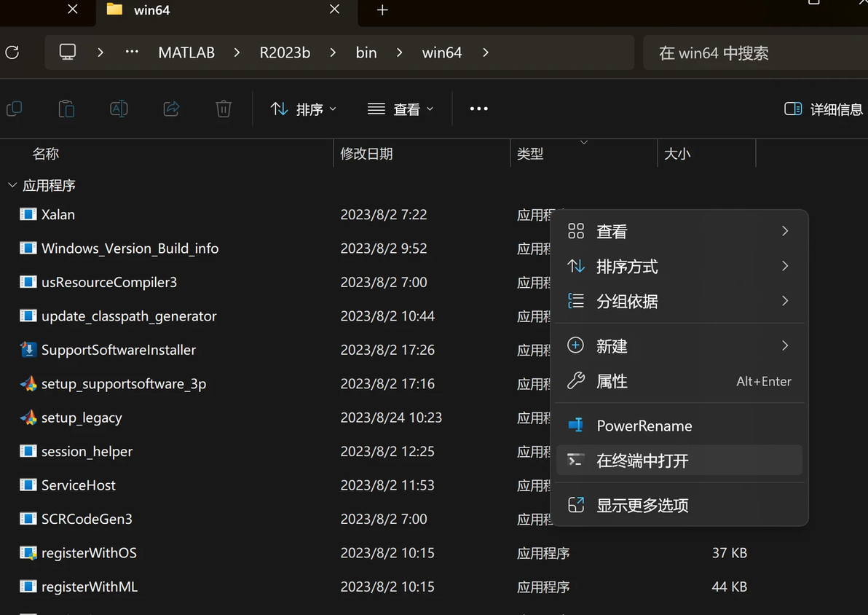Screen dimensions: 868x615
Task: Select the ServiceHost file
Action: [79, 485]
